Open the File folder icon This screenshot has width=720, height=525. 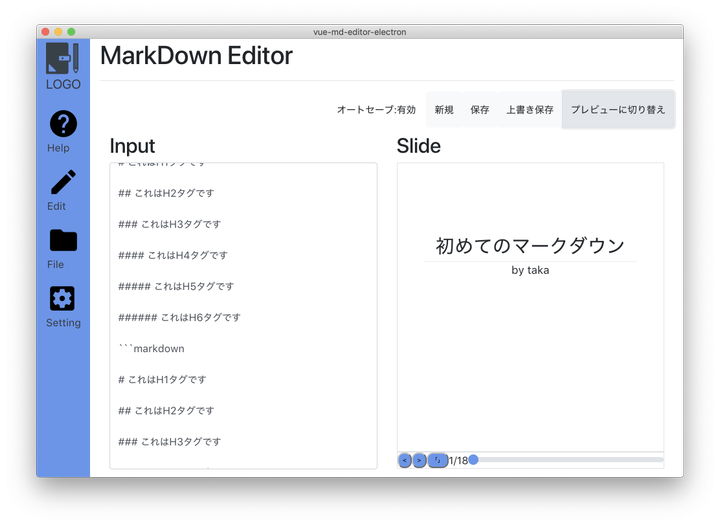point(63,240)
